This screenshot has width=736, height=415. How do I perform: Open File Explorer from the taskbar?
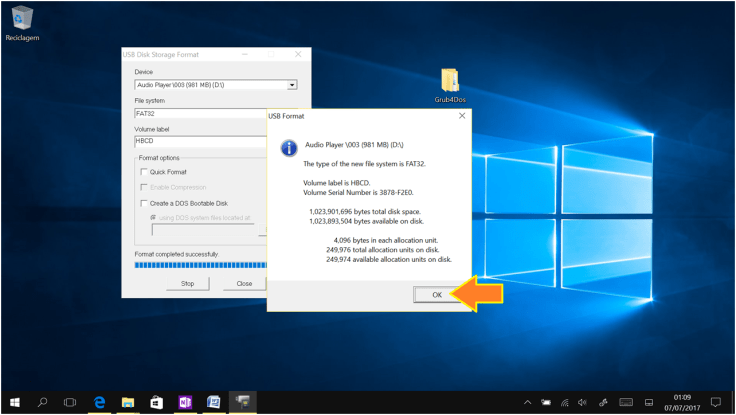coord(128,402)
